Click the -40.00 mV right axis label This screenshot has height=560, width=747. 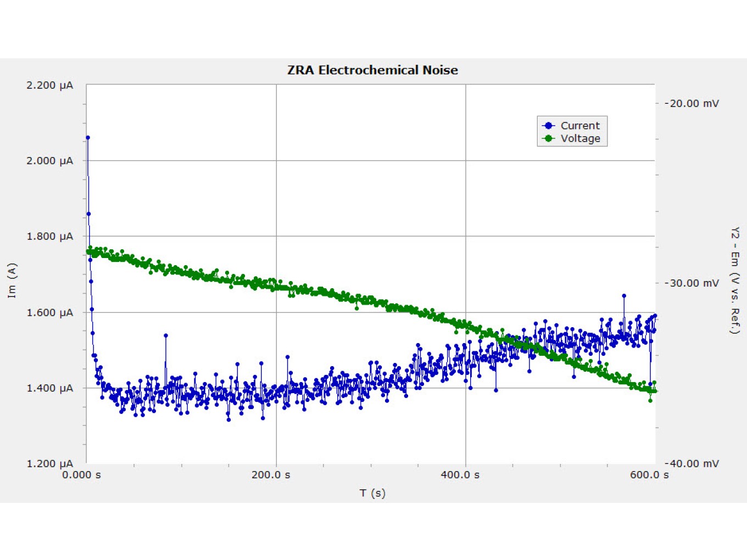pos(692,464)
